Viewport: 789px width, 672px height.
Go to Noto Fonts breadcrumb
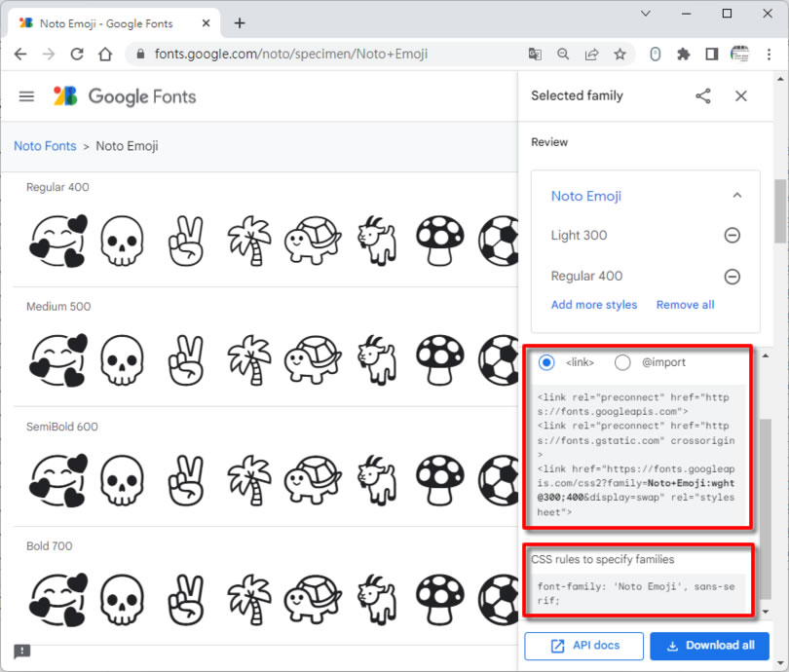[x=45, y=146]
